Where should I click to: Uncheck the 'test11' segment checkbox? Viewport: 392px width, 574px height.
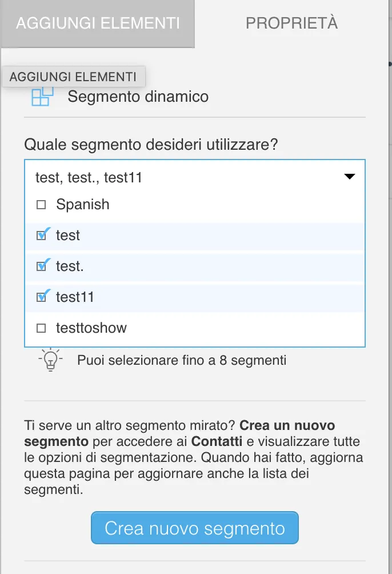pos(42,296)
